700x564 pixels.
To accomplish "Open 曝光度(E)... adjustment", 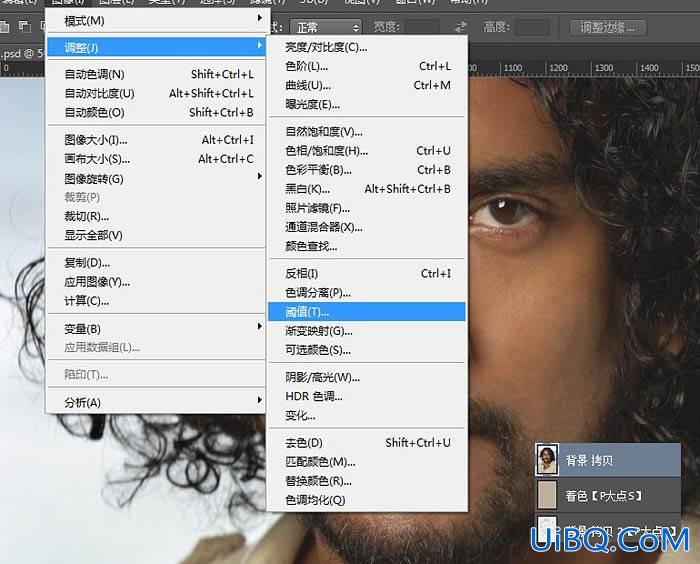I will [x=367, y=104].
